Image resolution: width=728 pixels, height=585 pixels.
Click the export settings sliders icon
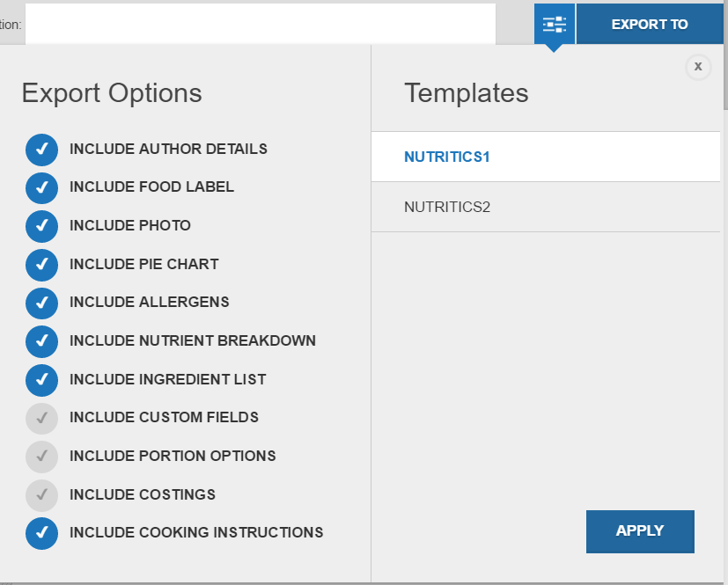(555, 25)
